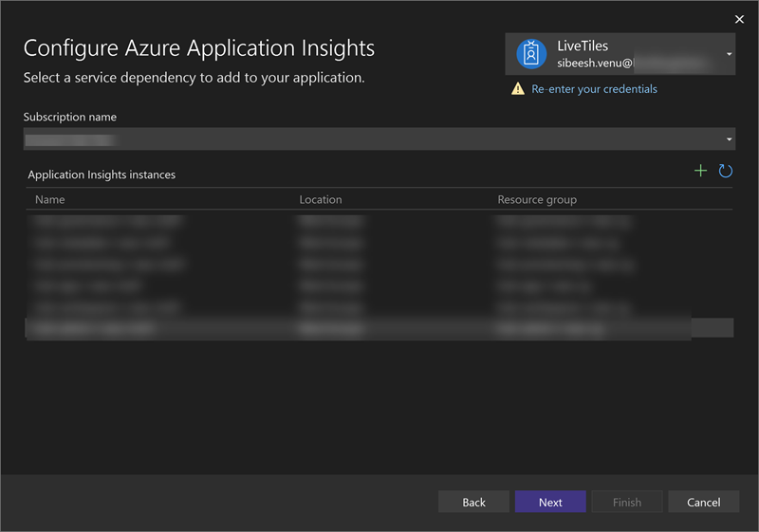
Task: Cancel the configuration dialog
Action: (703, 502)
